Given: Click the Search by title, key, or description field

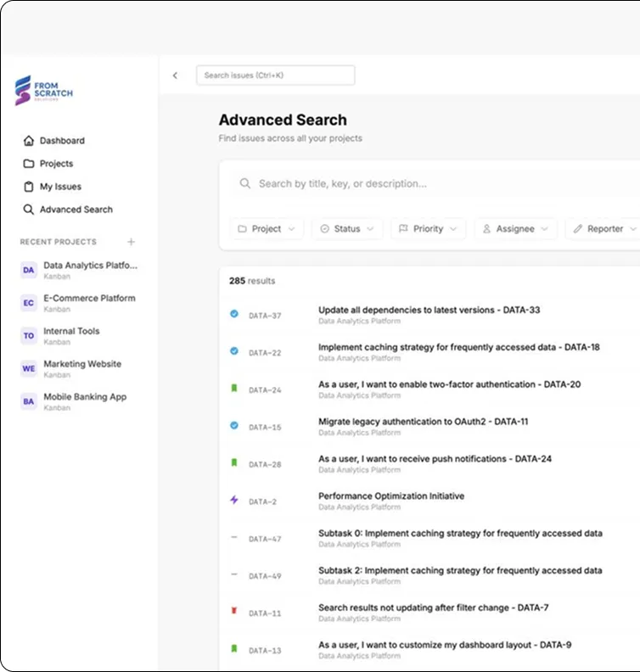Looking at the screenshot, I should pyautogui.click(x=437, y=184).
